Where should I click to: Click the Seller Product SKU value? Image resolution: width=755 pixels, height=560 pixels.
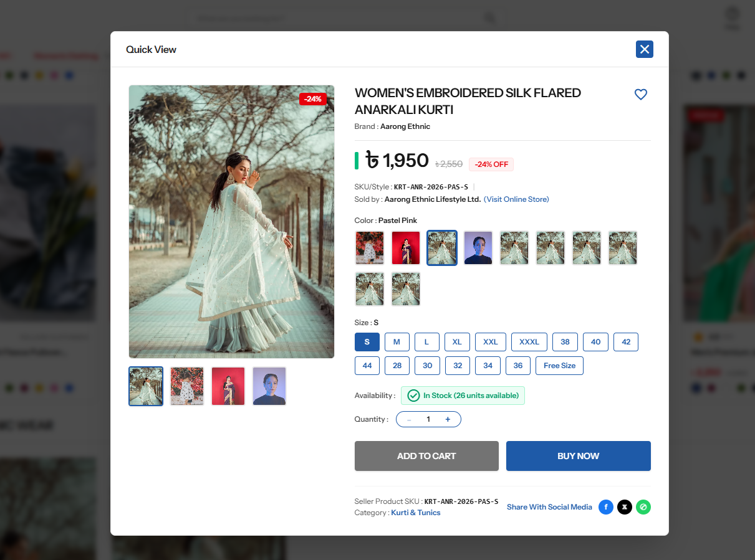(x=461, y=501)
